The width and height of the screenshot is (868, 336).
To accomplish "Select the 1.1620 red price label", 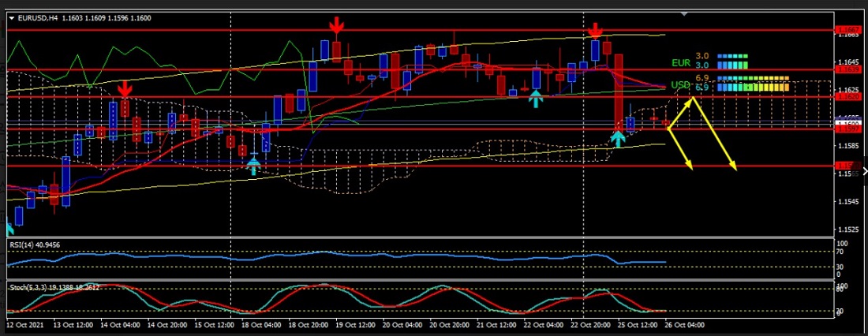I will tap(849, 97).
